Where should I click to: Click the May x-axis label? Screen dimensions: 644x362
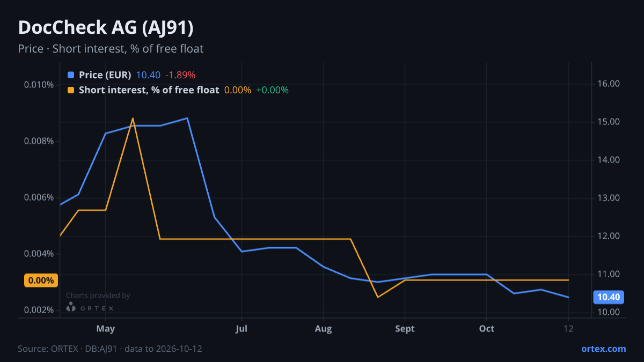106,328
